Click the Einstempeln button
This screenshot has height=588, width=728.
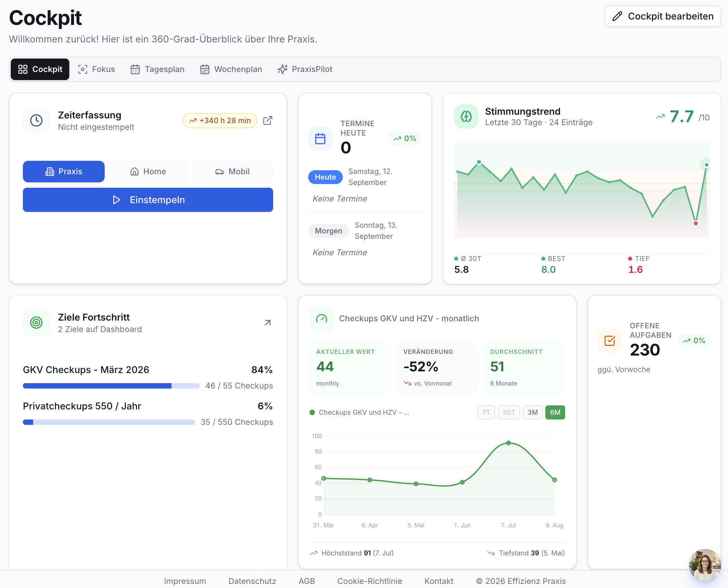coord(148,200)
